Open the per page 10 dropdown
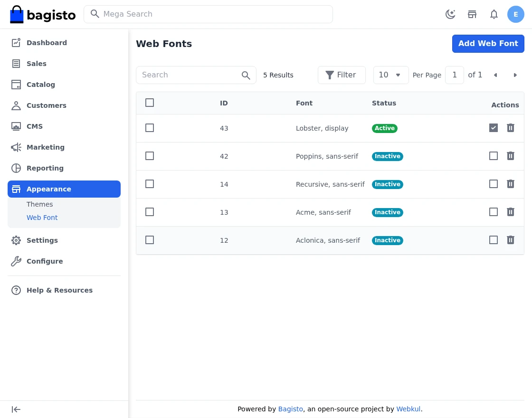 (x=391, y=75)
